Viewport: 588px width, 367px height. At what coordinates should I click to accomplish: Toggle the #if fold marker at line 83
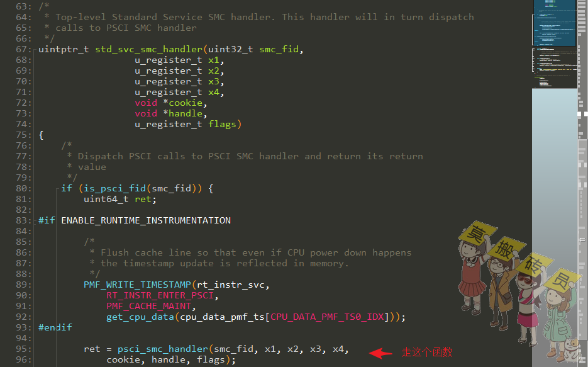pyautogui.click(x=35, y=221)
